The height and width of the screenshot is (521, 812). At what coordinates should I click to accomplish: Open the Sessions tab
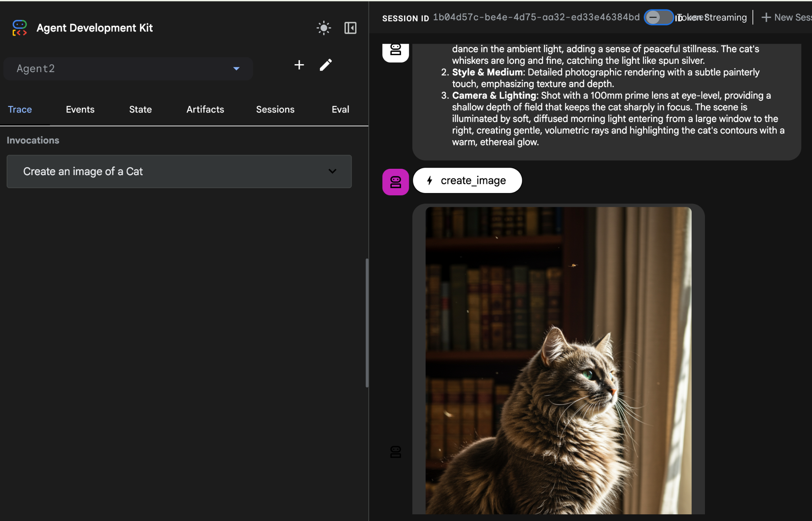275,109
